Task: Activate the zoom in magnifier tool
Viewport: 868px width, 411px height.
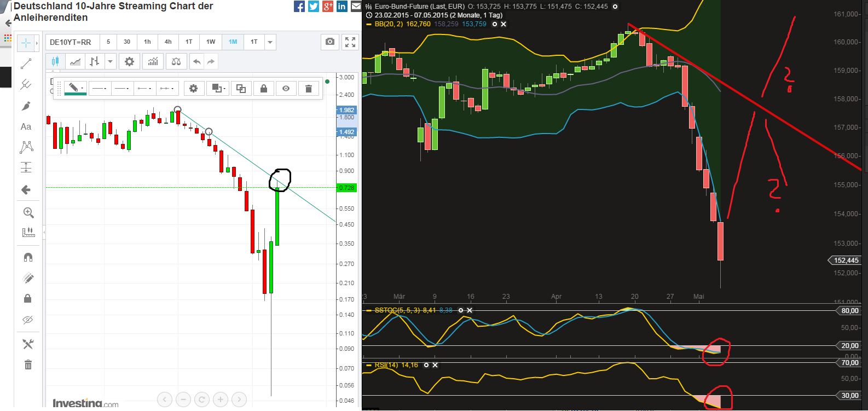Action: (28, 212)
